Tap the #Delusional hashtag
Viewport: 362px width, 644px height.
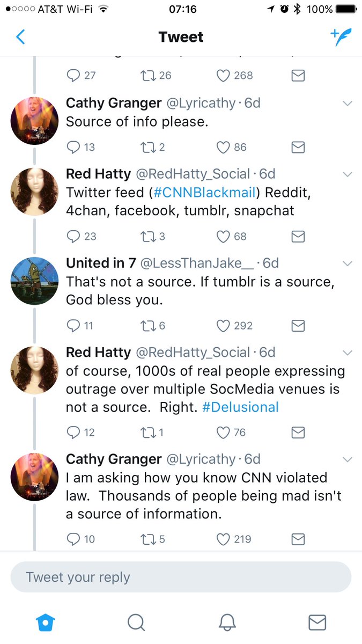pyautogui.click(x=240, y=407)
